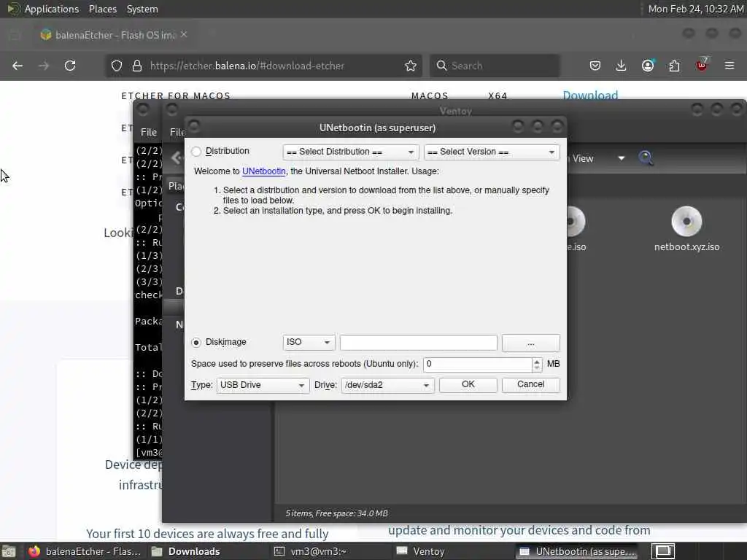Reload the balenaEtcher page
747x560 pixels.
click(70, 66)
